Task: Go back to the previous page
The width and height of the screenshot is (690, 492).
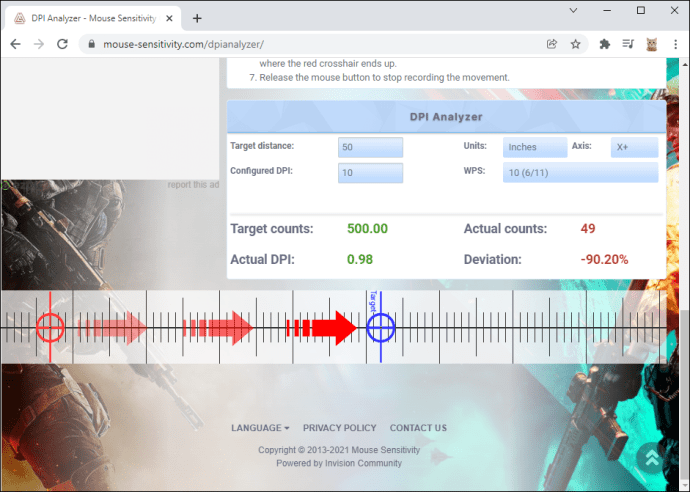Action: pos(15,44)
